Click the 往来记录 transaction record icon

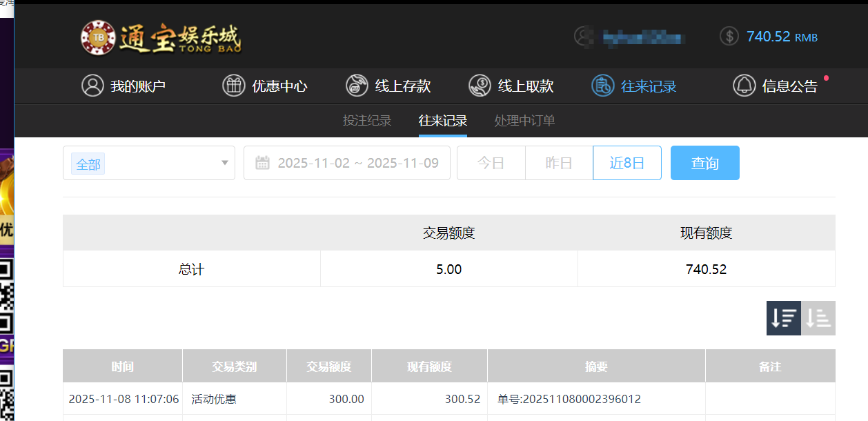coord(602,85)
